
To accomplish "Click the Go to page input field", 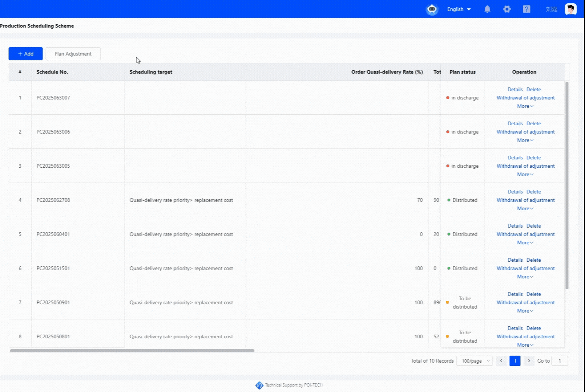I will tap(560, 361).
